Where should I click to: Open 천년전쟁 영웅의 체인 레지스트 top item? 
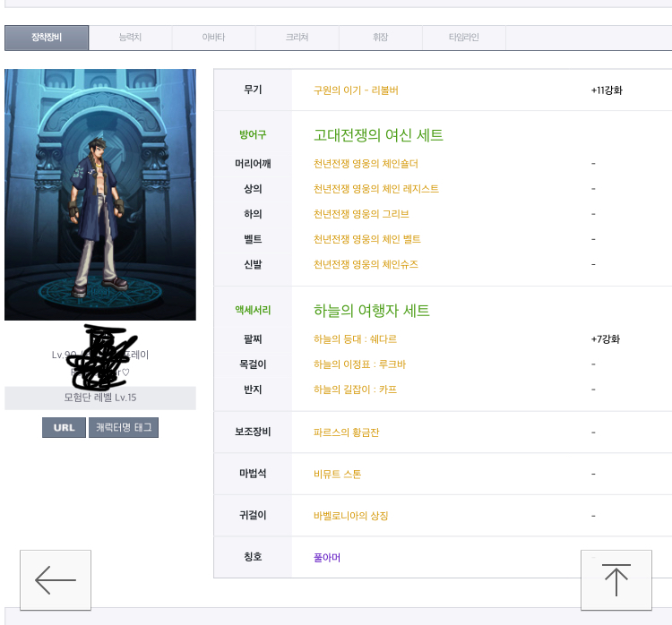pyautogui.click(x=375, y=189)
